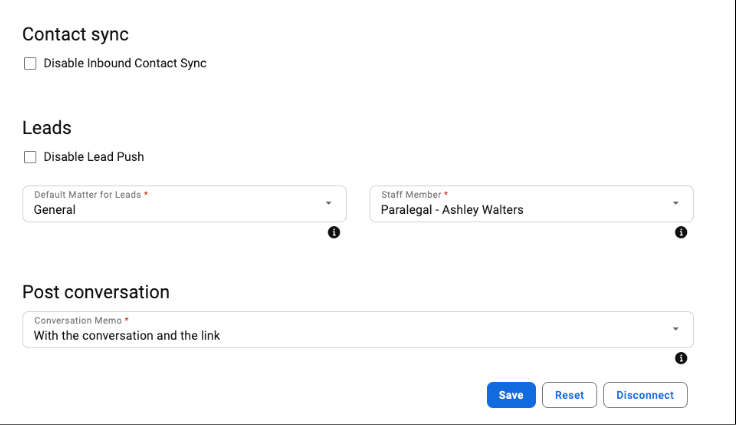Save the integration settings
736x425 pixels.
[x=511, y=395]
